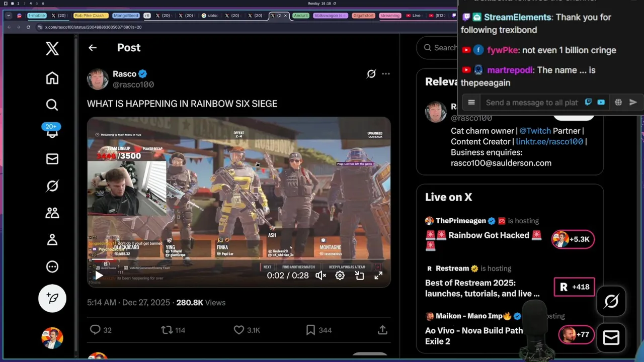Open Maikon Ao Vivo Nova Build live
The width and height of the screenshot is (644, 362).
tap(474, 336)
